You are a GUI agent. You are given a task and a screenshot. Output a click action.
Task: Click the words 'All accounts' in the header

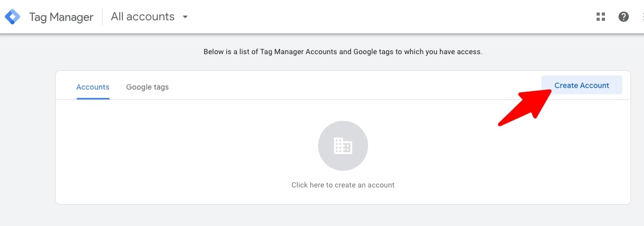point(143,17)
